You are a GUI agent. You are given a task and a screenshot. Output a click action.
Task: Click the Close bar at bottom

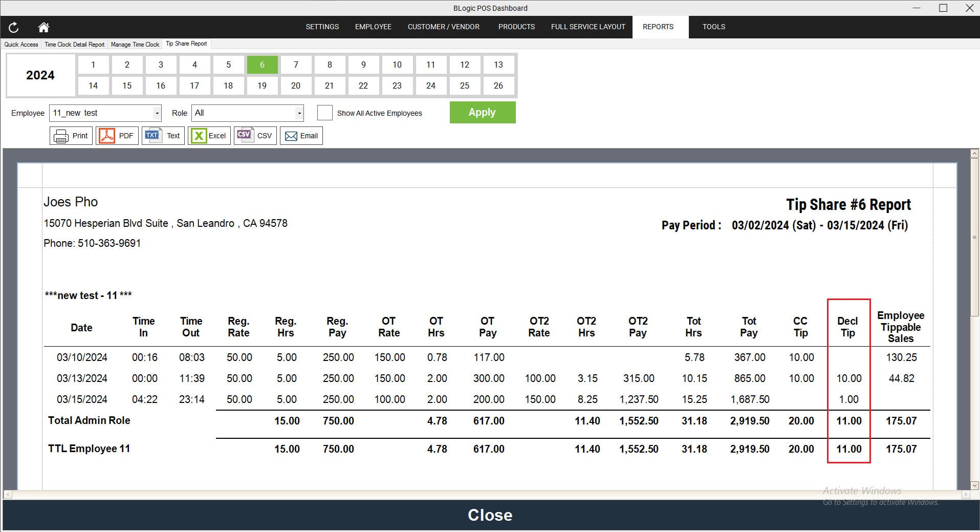(490, 515)
